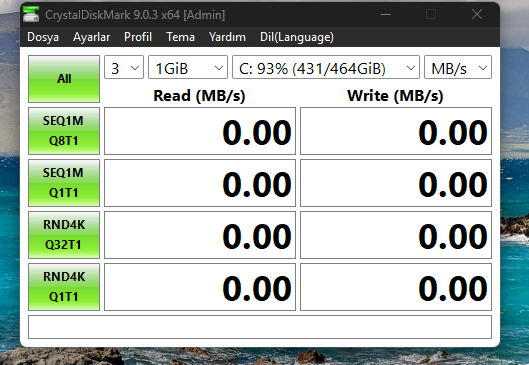
Task: Click the RND4K Q1T1 write result value
Action: click(396, 287)
